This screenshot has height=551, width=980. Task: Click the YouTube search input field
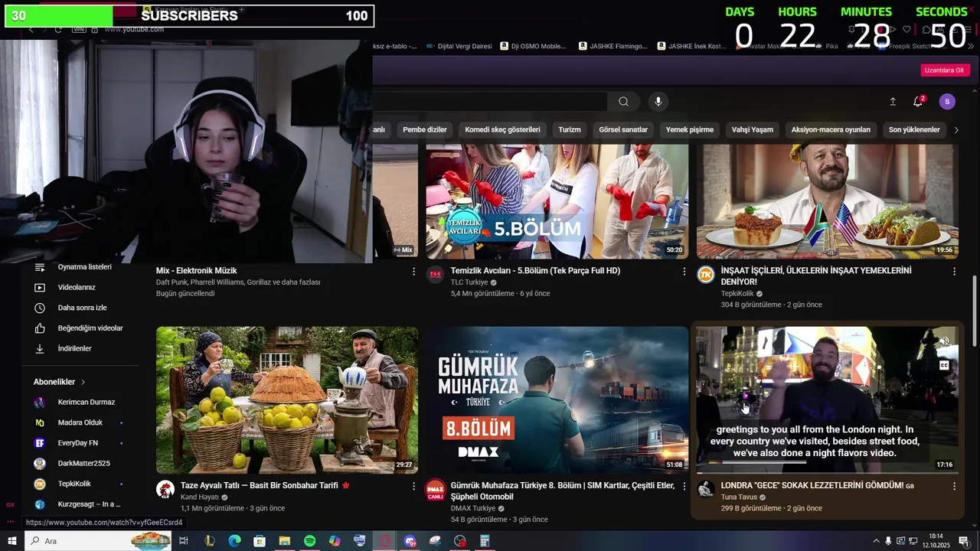coord(490,102)
